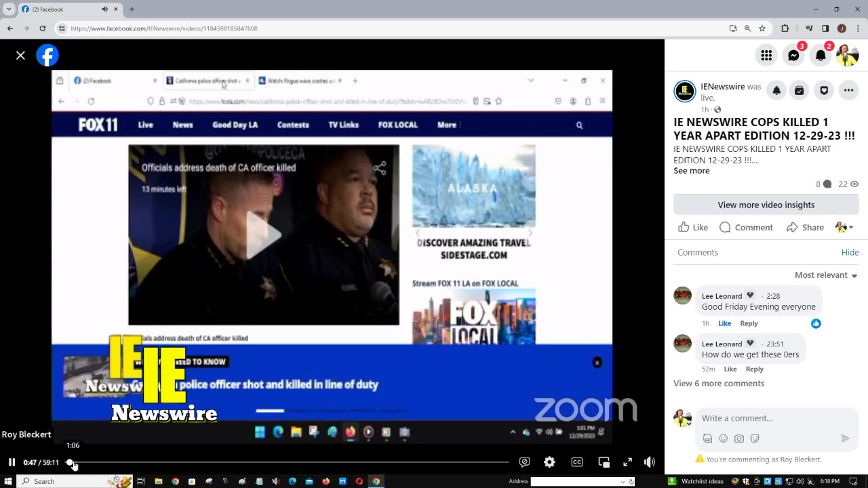The width and height of the screenshot is (868, 488).
Task: Open Chrome zoom magnifier icon
Action: pos(747,28)
